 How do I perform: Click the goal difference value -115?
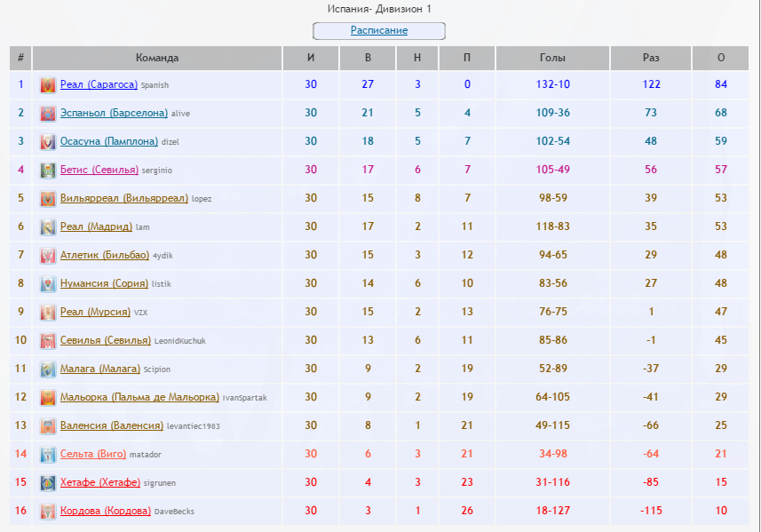tap(651, 510)
